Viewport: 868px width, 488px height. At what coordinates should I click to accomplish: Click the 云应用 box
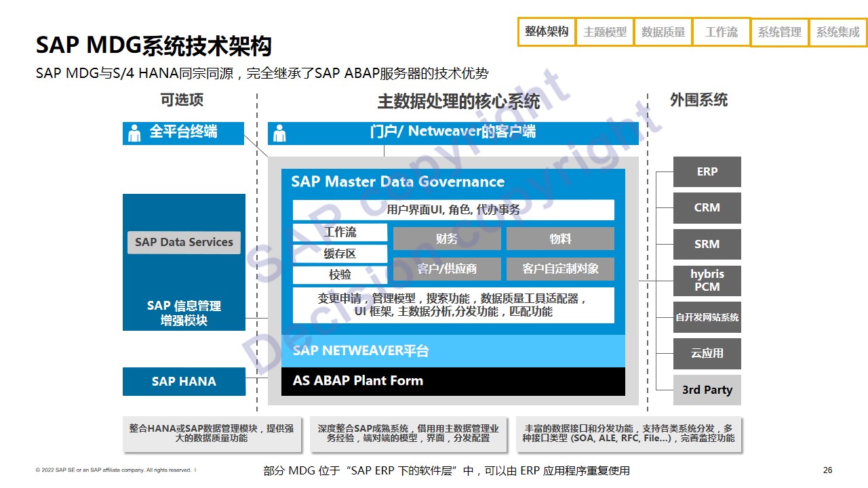point(707,354)
